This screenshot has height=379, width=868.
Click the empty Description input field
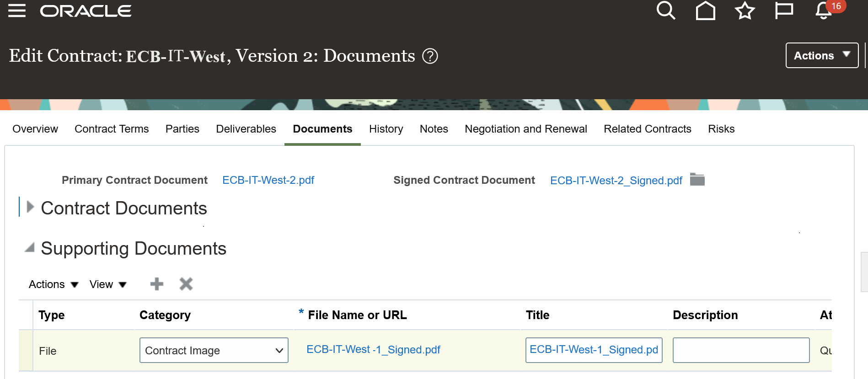(x=740, y=350)
